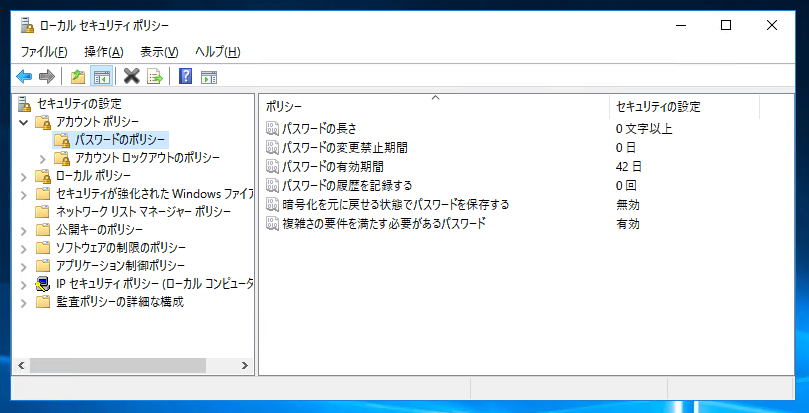Click the policy icon beside パスワードの変更禁止期間
Image resolution: width=809 pixels, height=413 pixels.
(272, 148)
